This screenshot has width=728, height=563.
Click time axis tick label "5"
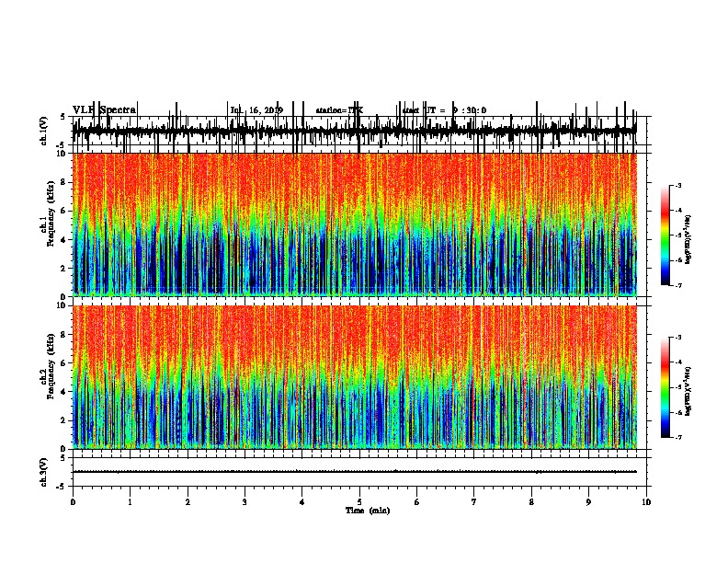click(359, 502)
